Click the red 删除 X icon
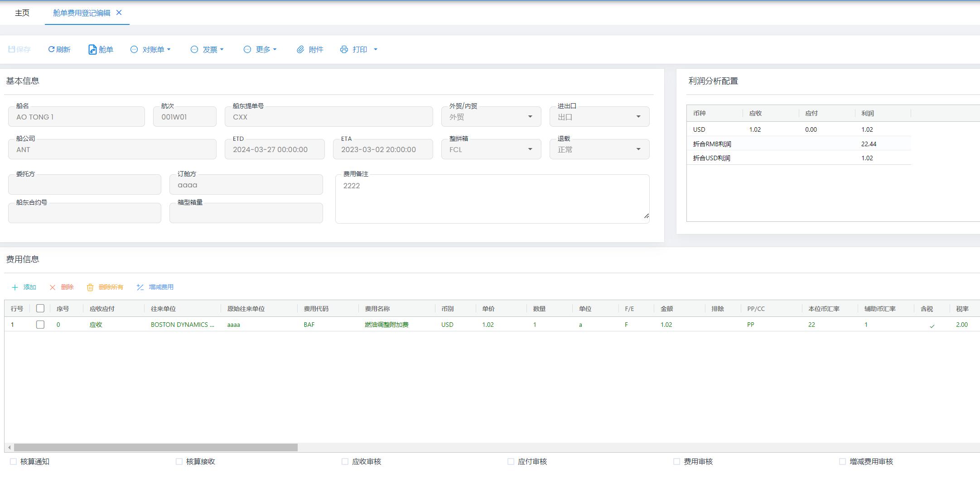This screenshot has width=980, height=483. pyautogui.click(x=53, y=287)
